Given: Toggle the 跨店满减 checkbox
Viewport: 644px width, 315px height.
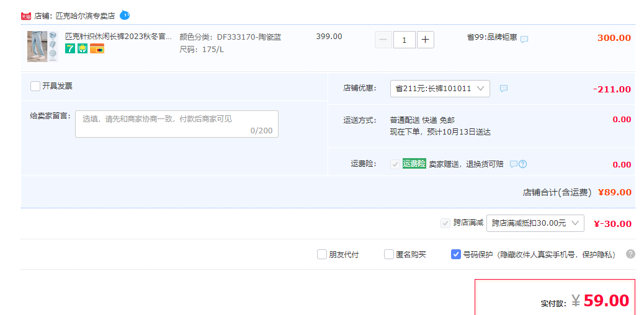Looking at the screenshot, I should pyautogui.click(x=445, y=223).
